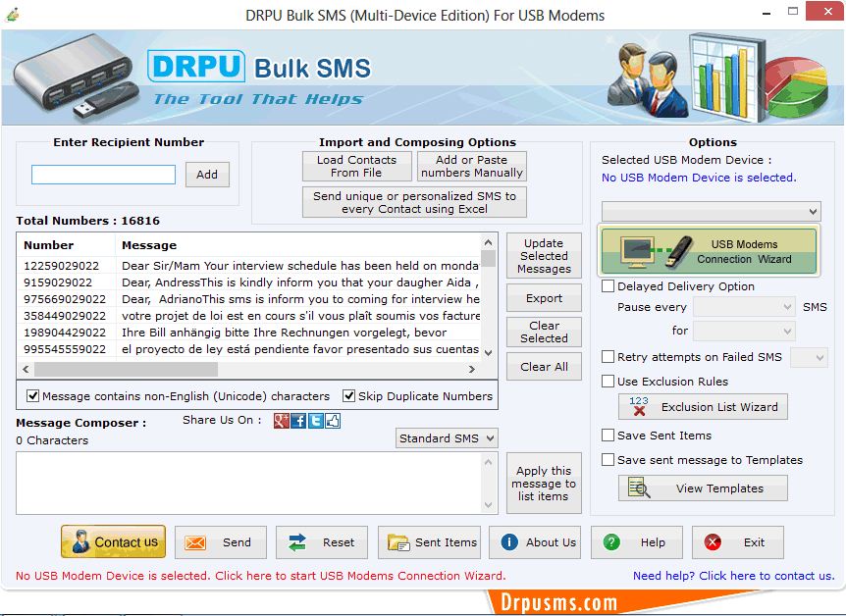Viewport: 846px width, 616px height.
Task: Select row with number 975669029022
Action: (x=249, y=299)
